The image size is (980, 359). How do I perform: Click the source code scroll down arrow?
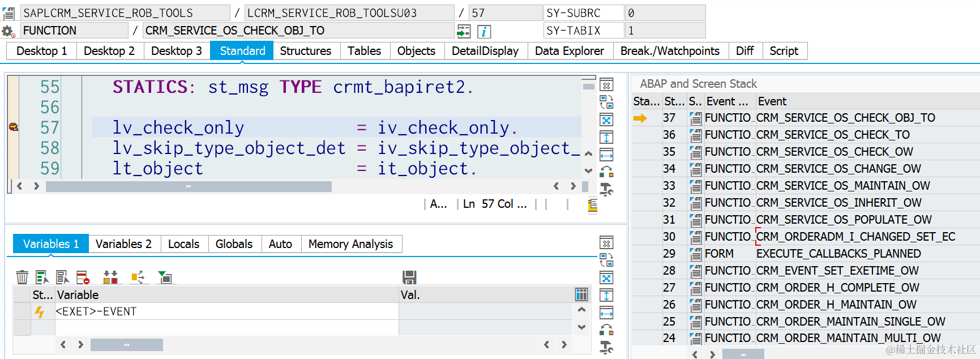[x=589, y=170]
